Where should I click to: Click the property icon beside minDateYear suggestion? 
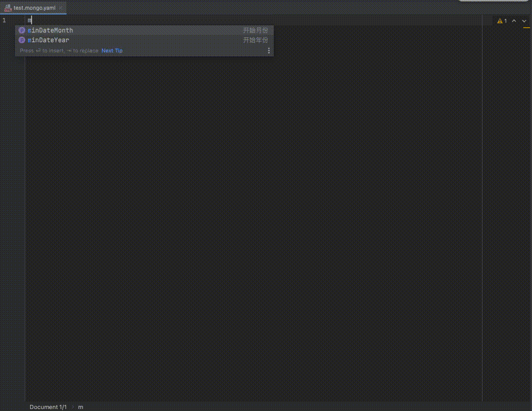(21, 40)
